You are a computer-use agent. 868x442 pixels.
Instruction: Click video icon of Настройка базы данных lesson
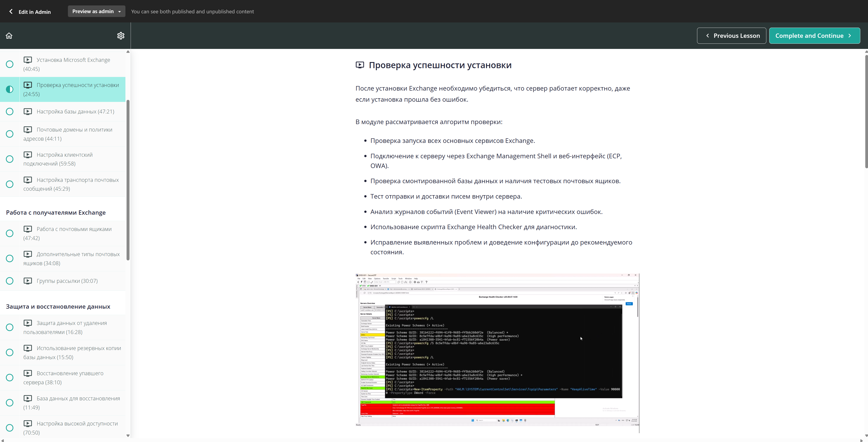[x=28, y=111]
